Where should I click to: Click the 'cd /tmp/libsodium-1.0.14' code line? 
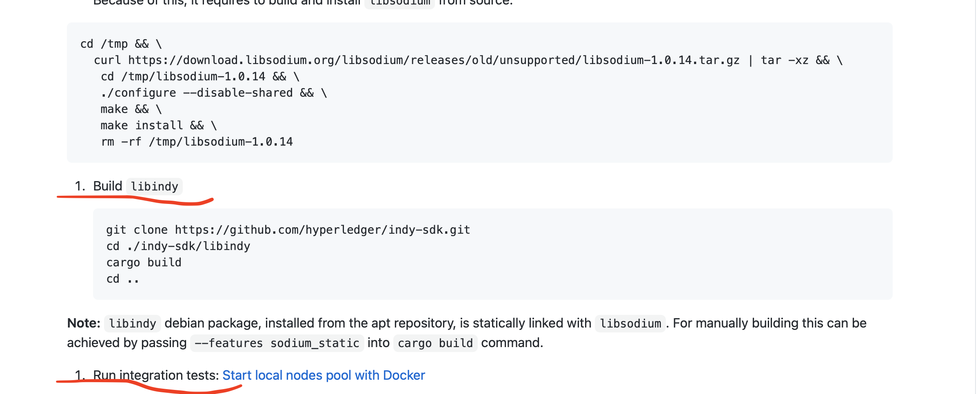(x=200, y=77)
